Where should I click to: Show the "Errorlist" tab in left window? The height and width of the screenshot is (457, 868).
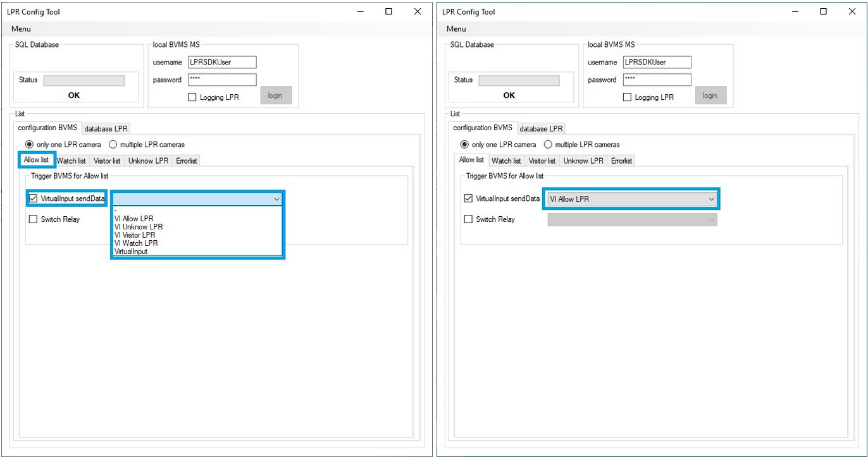187,161
